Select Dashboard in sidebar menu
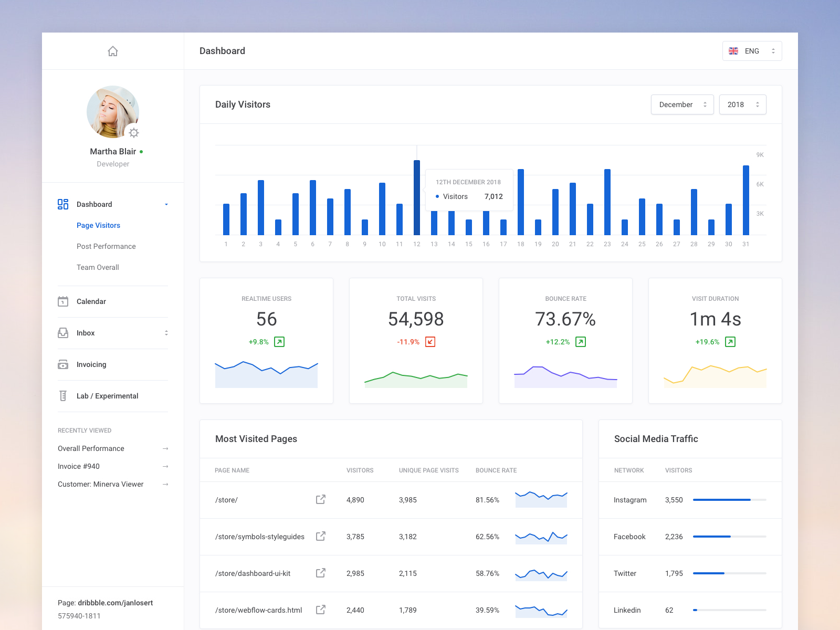The image size is (840, 630). tap(94, 204)
